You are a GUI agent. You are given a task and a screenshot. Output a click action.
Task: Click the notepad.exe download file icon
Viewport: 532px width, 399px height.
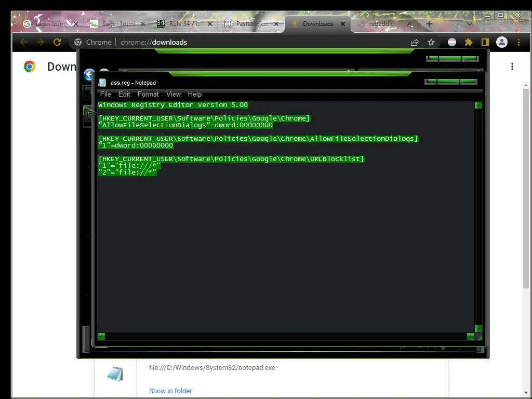tap(115, 374)
